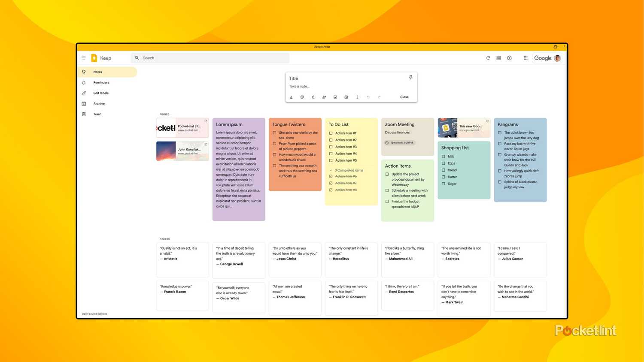Check Bread in Shopping List
The image size is (644, 362).
point(444,170)
